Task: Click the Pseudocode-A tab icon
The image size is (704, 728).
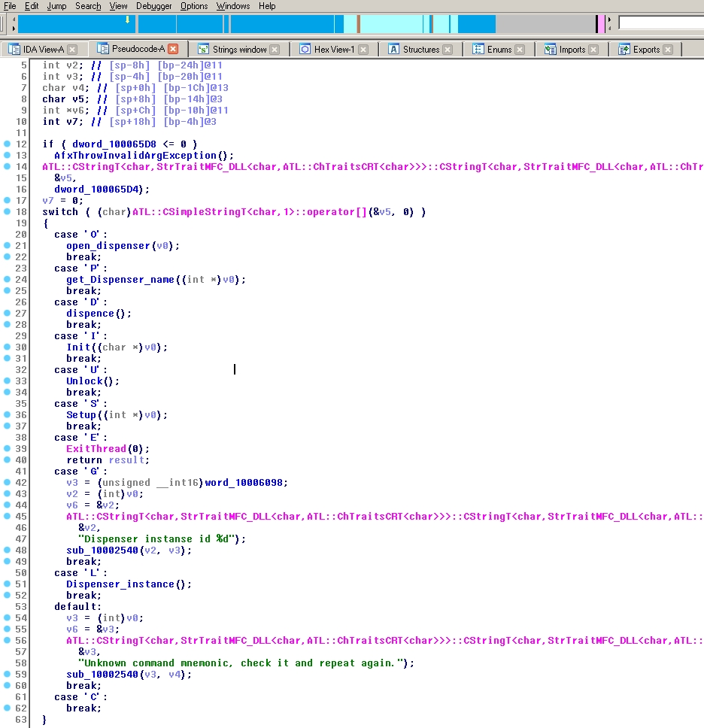Action: click(x=102, y=49)
